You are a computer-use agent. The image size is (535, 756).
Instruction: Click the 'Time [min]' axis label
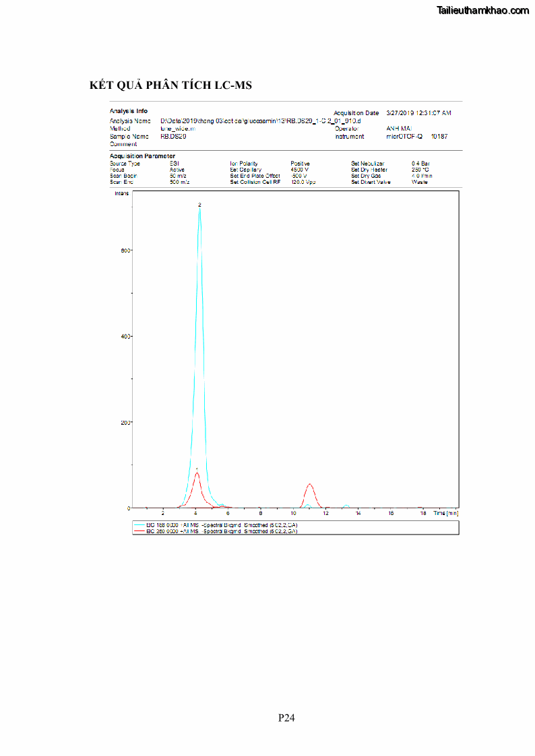click(x=445, y=513)
